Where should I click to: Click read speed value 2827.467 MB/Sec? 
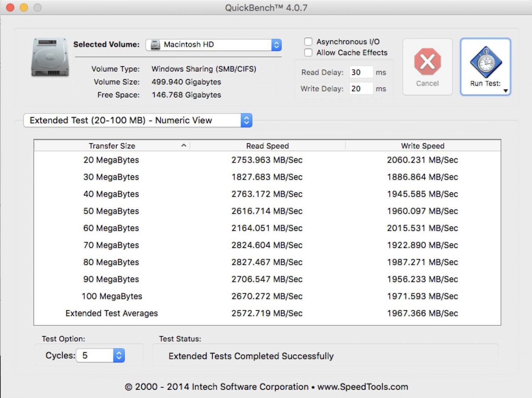click(267, 262)
